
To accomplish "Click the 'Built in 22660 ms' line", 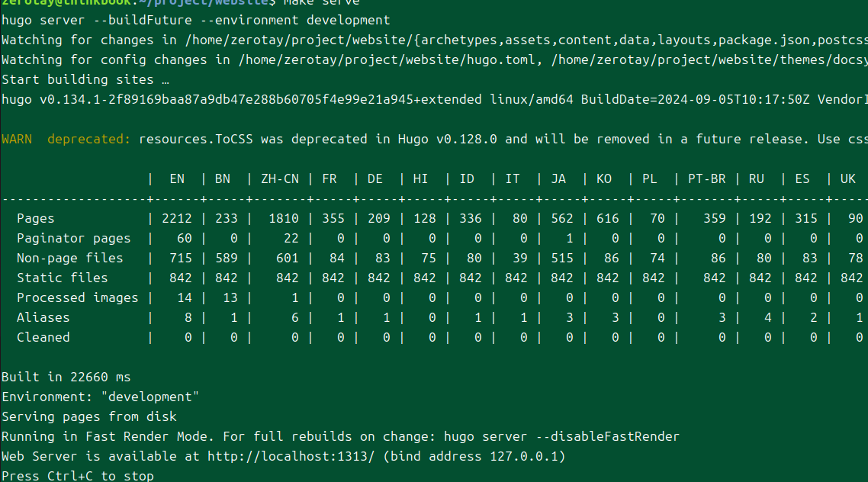I will 66,377.
